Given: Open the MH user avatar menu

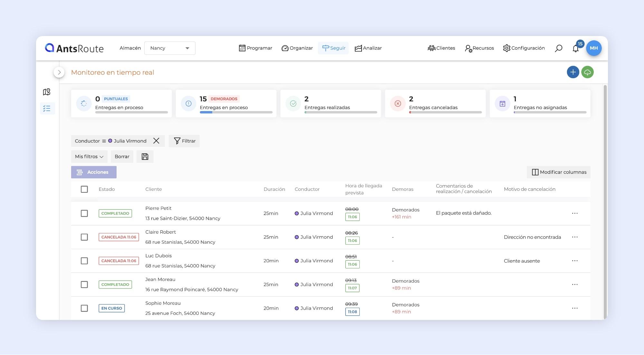Looking at the screenshot, I should pyautogui.click(x=594, y=48).
